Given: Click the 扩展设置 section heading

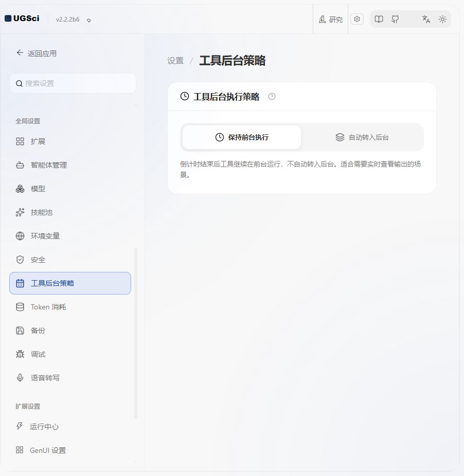Looking at the screenshot, I should pyautogui.click(x=28, y=407).
